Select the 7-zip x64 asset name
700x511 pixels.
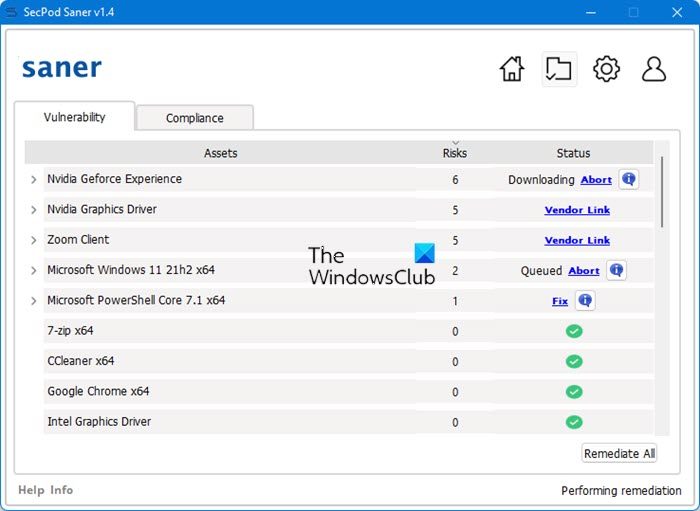tap(70, 331)
